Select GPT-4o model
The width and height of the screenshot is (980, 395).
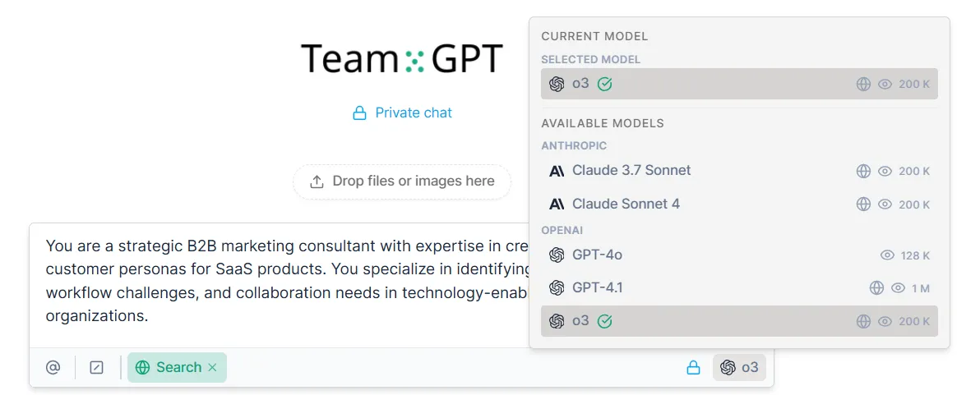(739, 255)
